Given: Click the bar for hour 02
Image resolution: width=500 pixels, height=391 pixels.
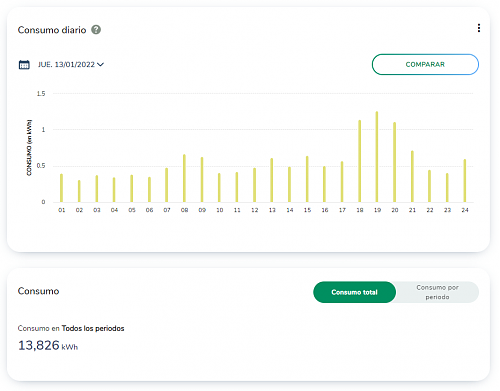Looking at the screenshot, I should point(79,191).
